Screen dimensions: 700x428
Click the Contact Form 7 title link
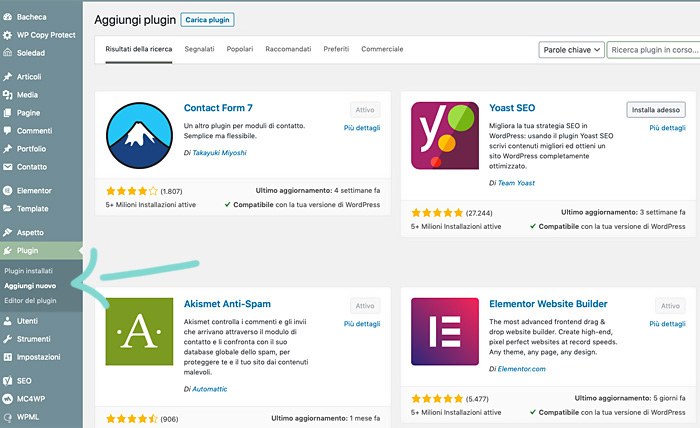[x=218, y=108]
